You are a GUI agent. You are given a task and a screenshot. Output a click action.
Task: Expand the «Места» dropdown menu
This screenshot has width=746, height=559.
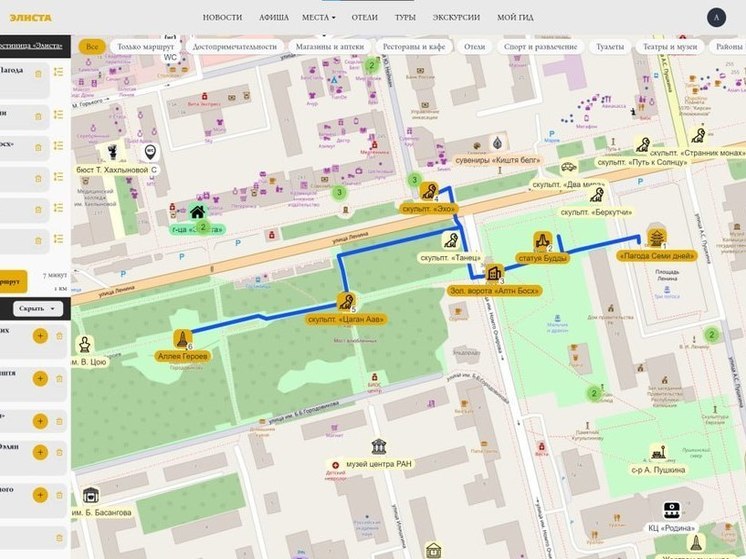click(x=318, y=17)
